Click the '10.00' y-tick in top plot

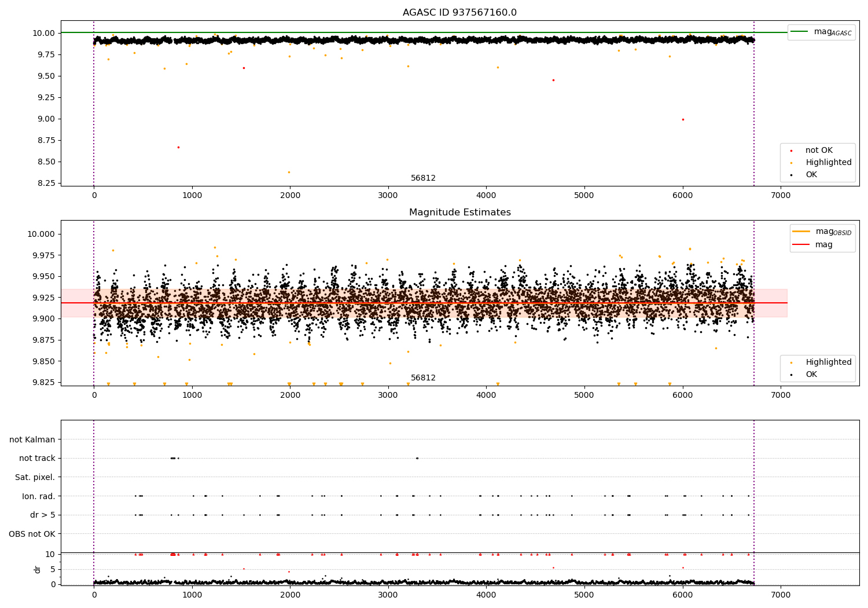click(x=43, y=34)
